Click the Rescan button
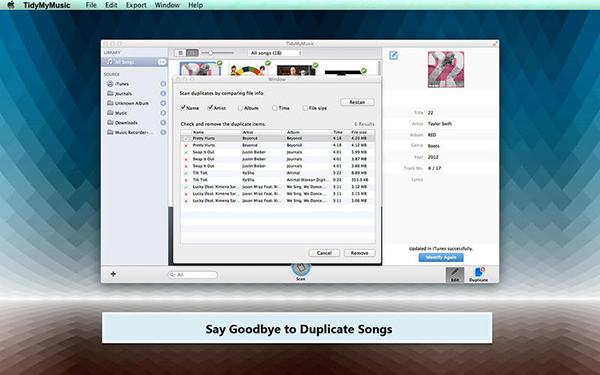 pos(357,102)
